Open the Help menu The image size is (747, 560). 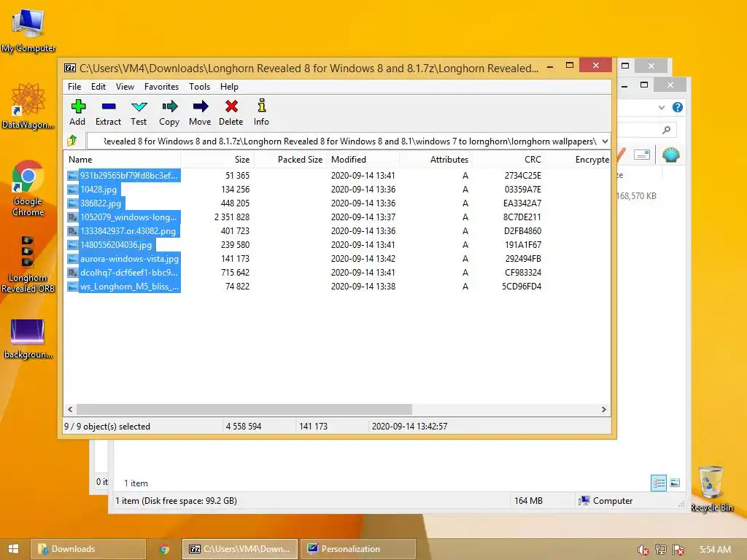[229, 87]
